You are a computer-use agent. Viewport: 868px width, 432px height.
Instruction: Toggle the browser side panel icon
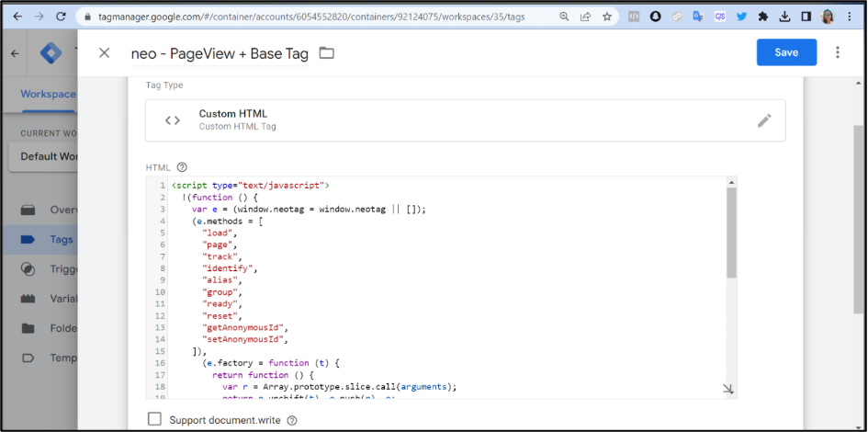(806, 17)
